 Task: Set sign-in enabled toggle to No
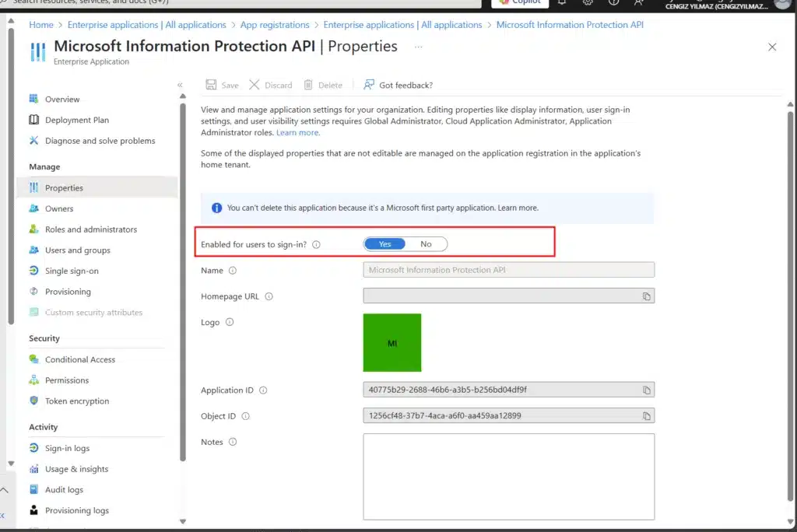click(x=426, y=244)
